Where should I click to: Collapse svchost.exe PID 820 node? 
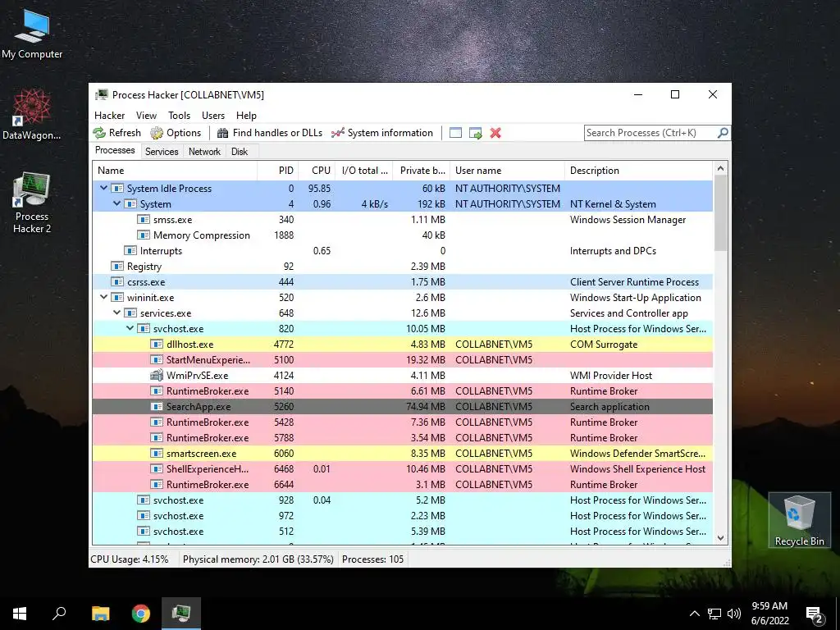click(x=130, y=328)
